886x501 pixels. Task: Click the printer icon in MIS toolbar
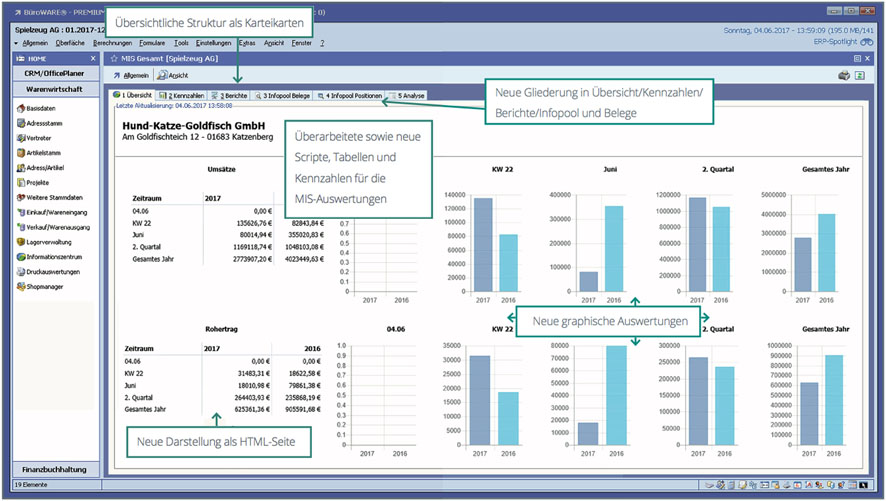(843, 75)
